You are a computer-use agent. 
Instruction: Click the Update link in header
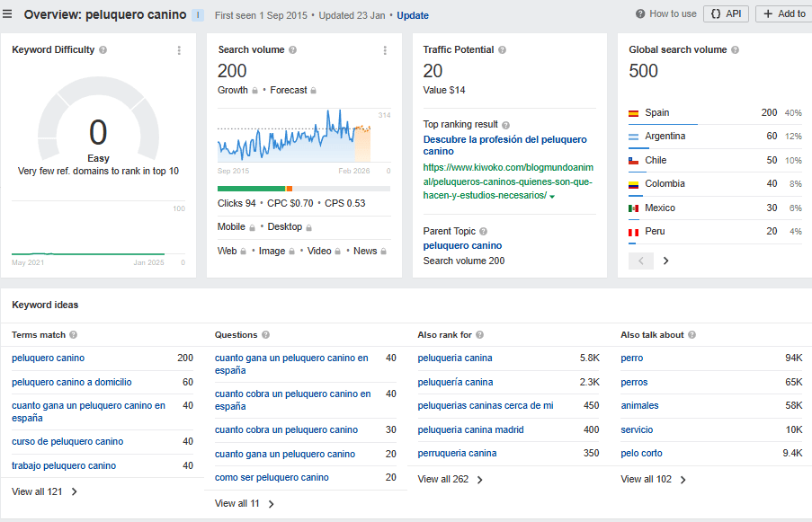pyautogui.click(x=413, y=15)
